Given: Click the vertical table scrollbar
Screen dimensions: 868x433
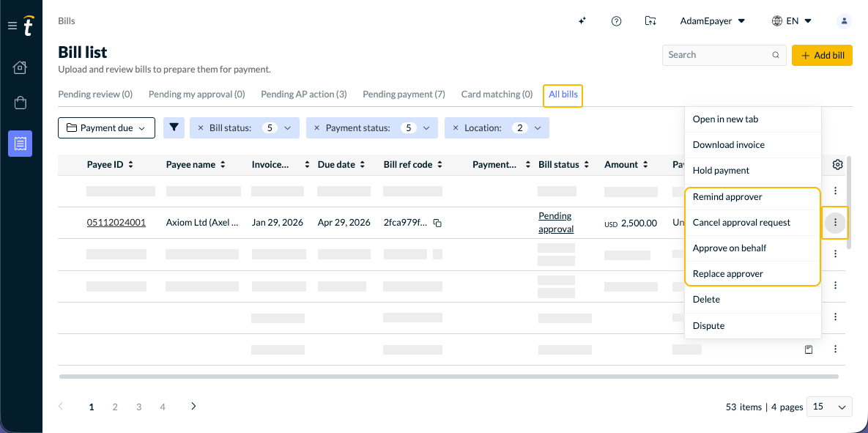Looking at the screenshot, I should (848, 202).
